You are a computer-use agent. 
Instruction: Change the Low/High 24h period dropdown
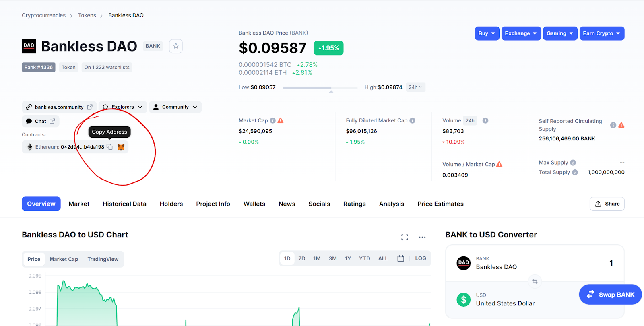[x=415, y=87]
